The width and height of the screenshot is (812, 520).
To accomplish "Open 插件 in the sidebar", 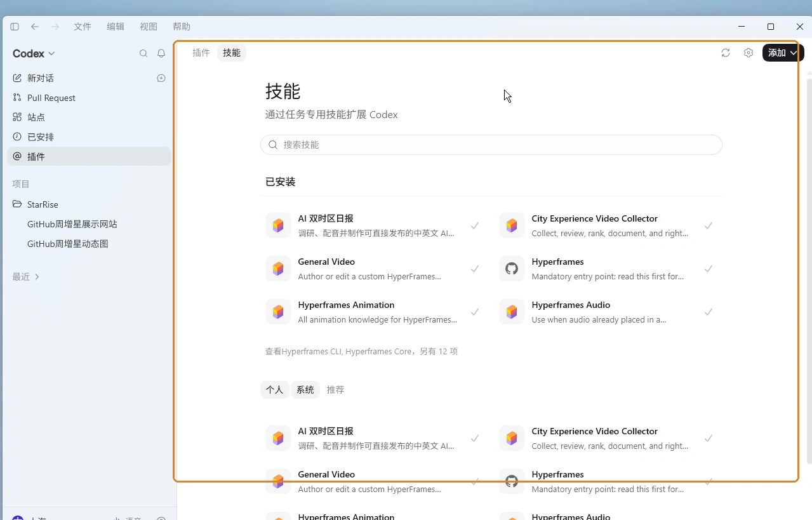I will click(90, 157).
